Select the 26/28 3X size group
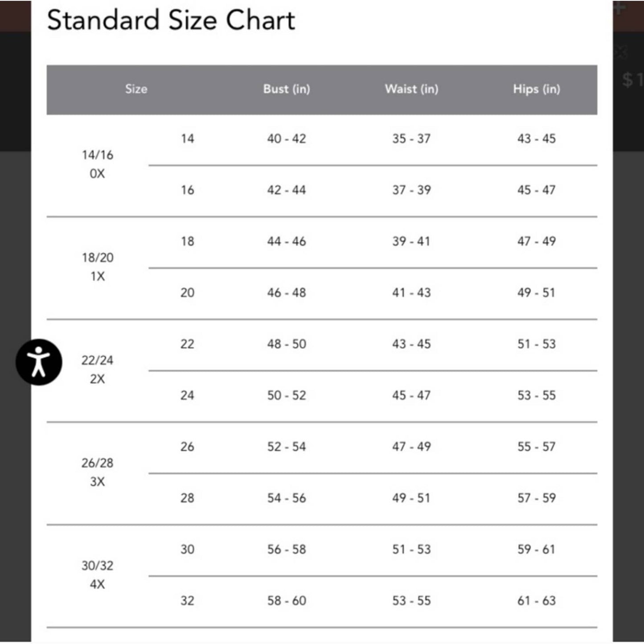The height and width of the screenshot is (644, 644). [x=97, y=472]
